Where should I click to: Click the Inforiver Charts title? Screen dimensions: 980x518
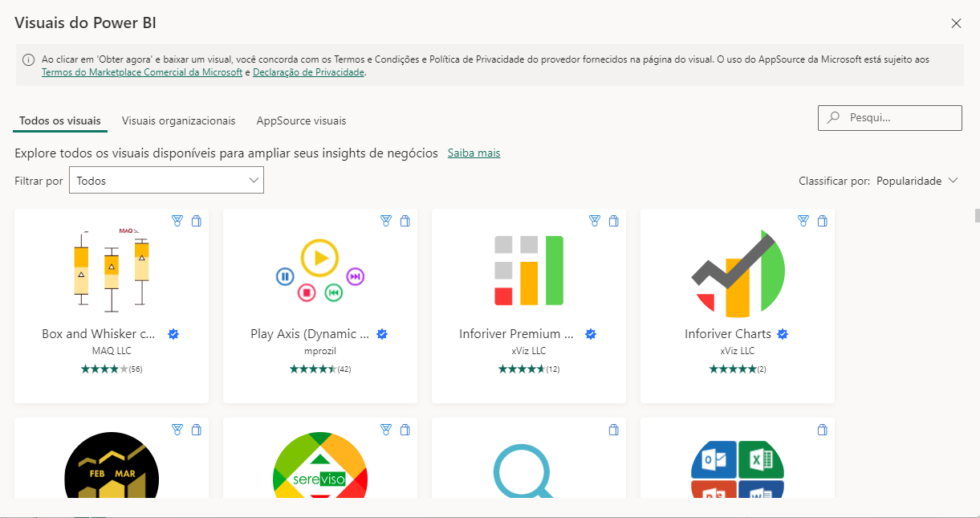coord(728,334)
